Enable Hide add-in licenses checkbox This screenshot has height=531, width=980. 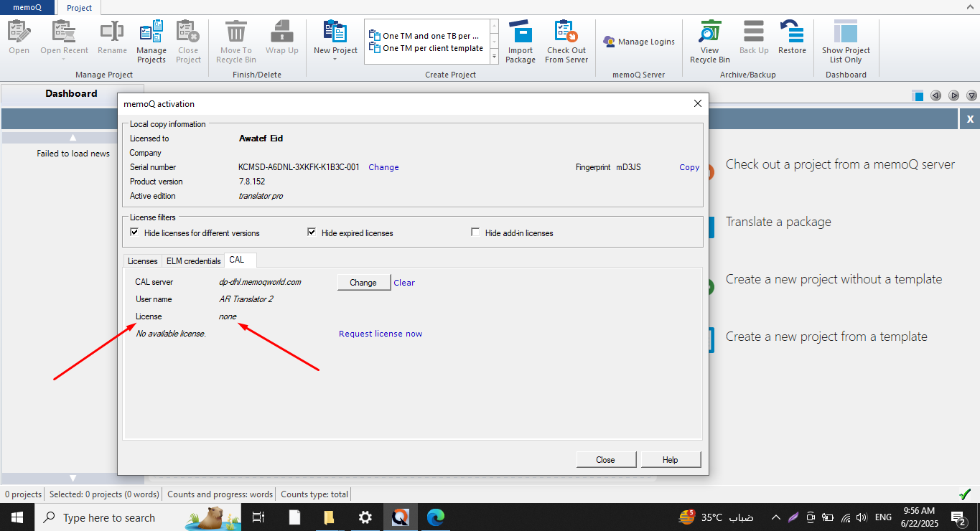475,232
